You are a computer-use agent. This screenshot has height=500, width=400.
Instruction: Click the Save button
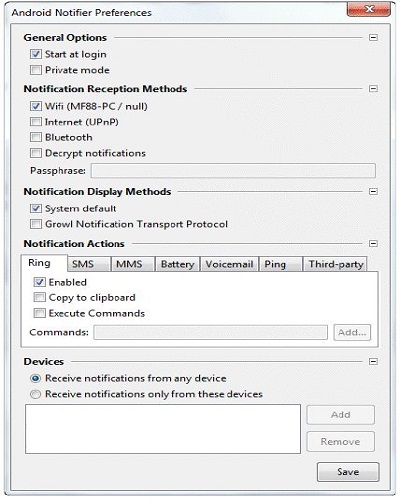(348, 472)
